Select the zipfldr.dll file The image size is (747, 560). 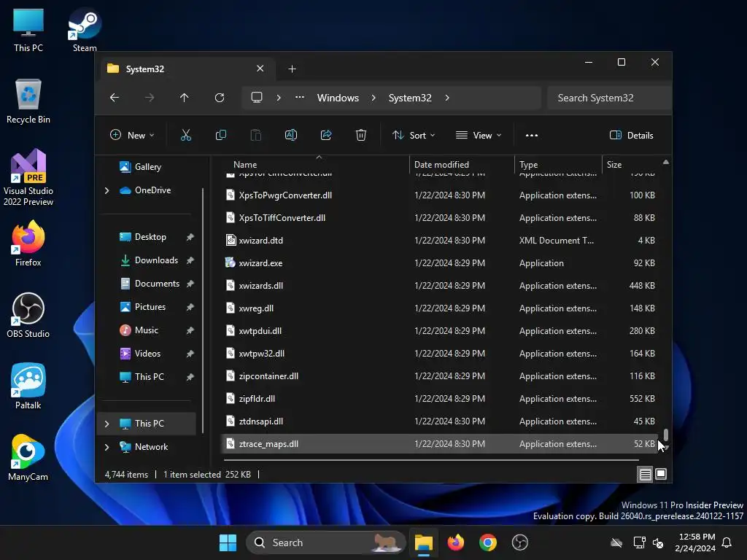pos(441,399)
